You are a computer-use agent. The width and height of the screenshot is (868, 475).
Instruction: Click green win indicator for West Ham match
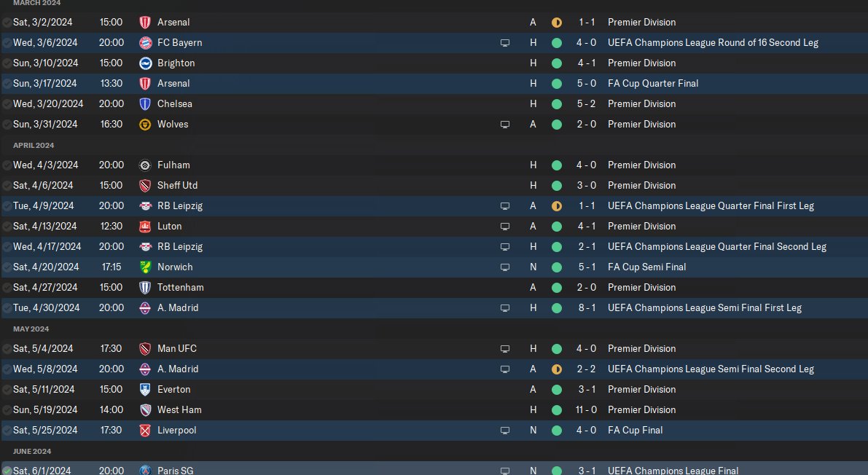(x=557, y=410)
